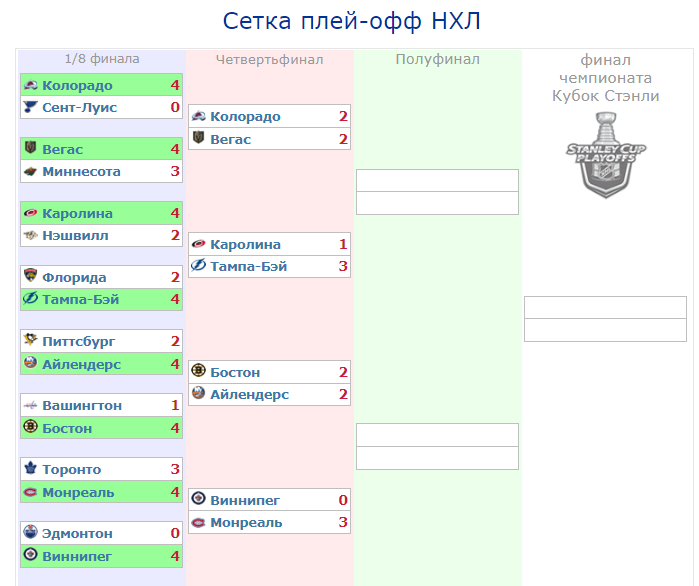Click the Florida Panthers logo
This screenshot has height=586, width=699.
(31, 277)
